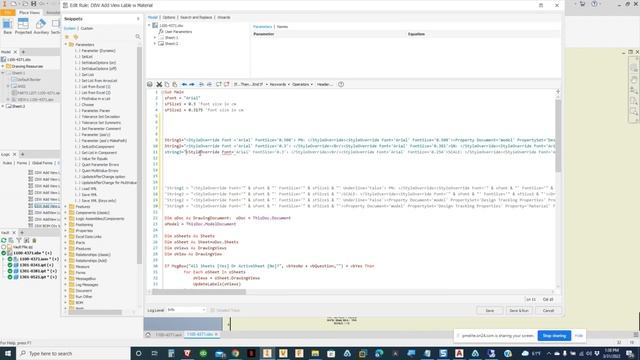Viewport: 640px width, 360px height.
Task: Expand the Excel Data Links folder
Action: (66, 236)
